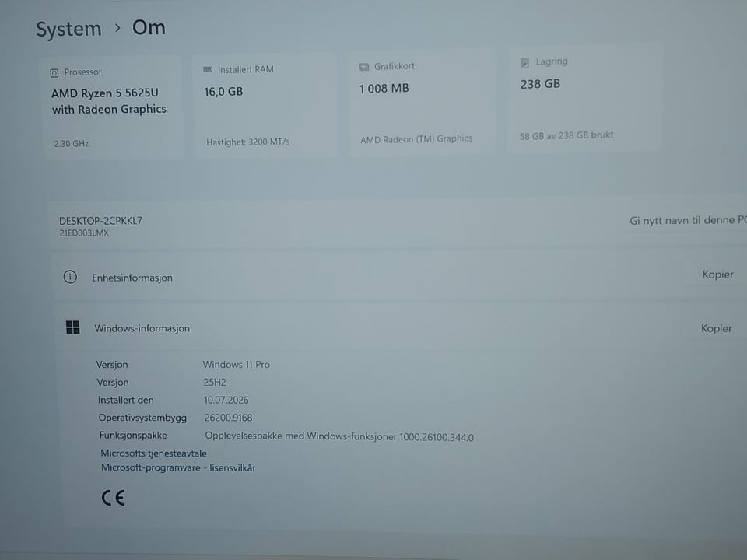Click the Grafikkort card icon

point(364,67)
